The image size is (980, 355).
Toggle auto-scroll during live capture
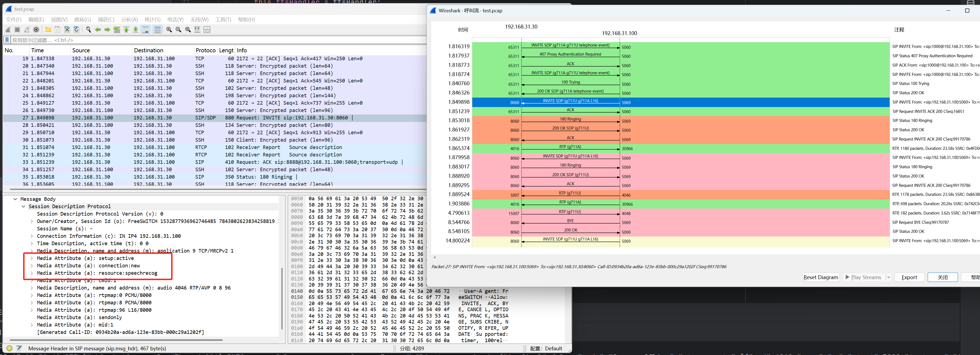pos(145,30)
